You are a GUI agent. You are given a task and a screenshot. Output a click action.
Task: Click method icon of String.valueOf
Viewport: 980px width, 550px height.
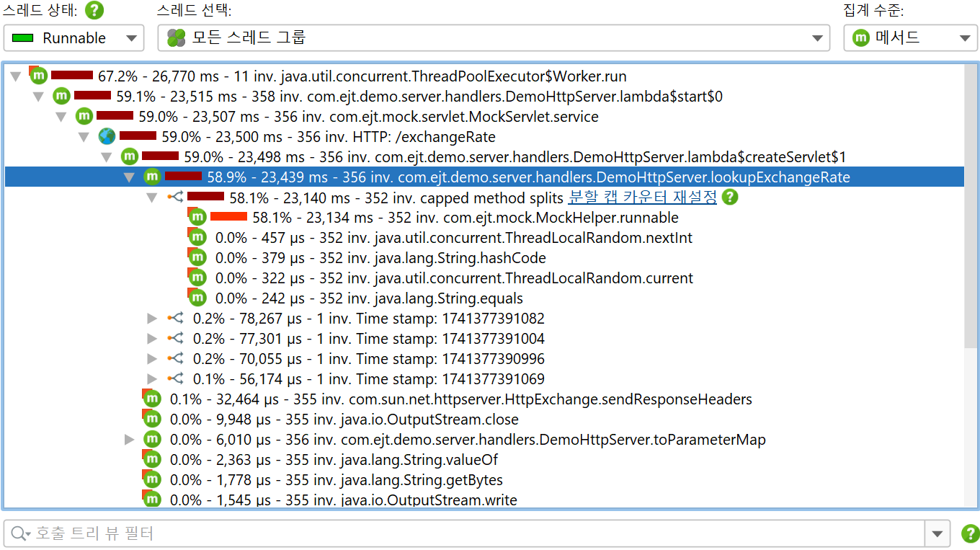tap(151, 458)
